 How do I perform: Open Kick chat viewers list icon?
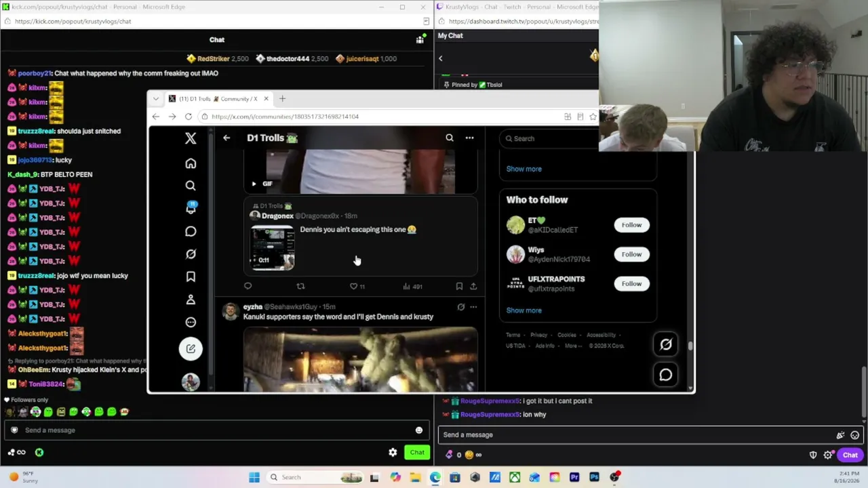420,40
